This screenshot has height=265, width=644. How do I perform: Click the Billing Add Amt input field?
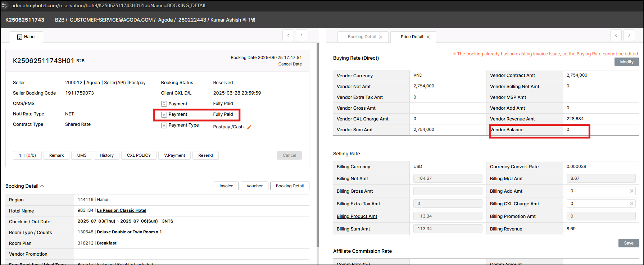pos(597,191)
